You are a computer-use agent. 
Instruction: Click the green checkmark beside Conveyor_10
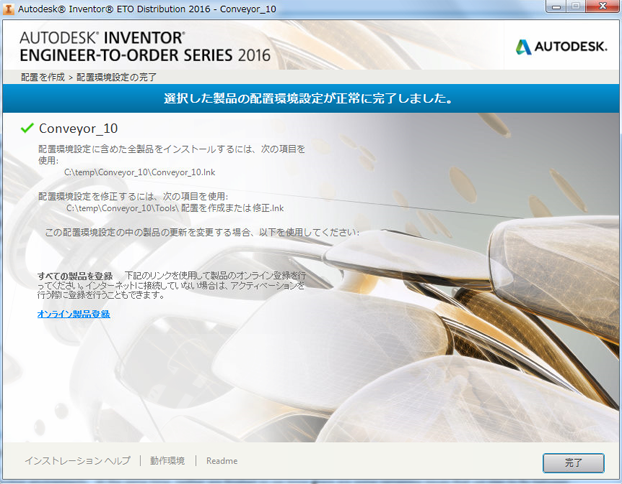point(27,128)
